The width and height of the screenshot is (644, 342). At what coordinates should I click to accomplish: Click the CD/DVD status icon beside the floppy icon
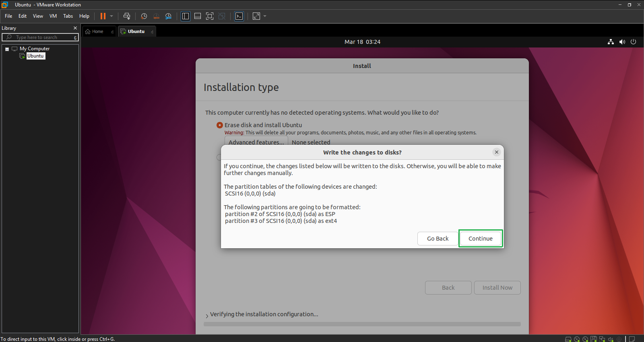tap(585, 339)
